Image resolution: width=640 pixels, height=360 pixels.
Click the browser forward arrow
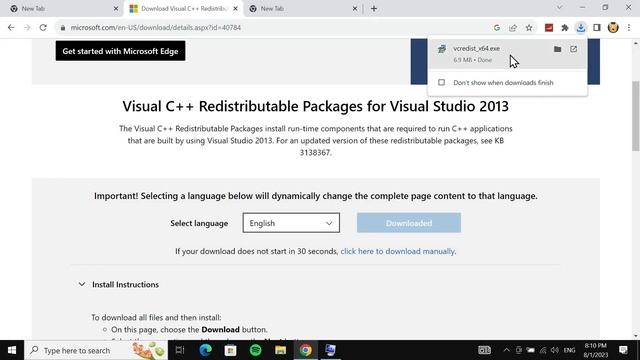coord(27,28)
